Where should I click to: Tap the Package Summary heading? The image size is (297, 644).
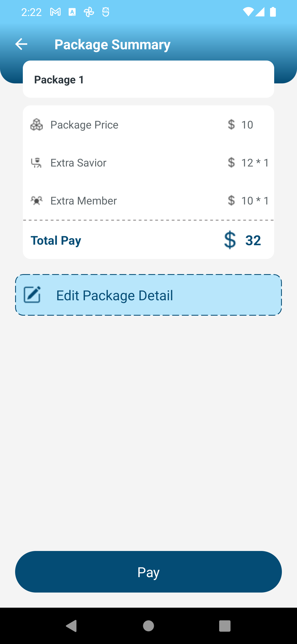[112, 45]
